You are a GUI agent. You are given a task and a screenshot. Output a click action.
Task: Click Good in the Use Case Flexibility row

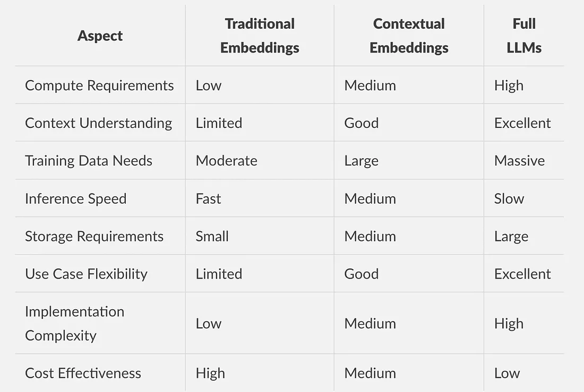coord(361,274)
